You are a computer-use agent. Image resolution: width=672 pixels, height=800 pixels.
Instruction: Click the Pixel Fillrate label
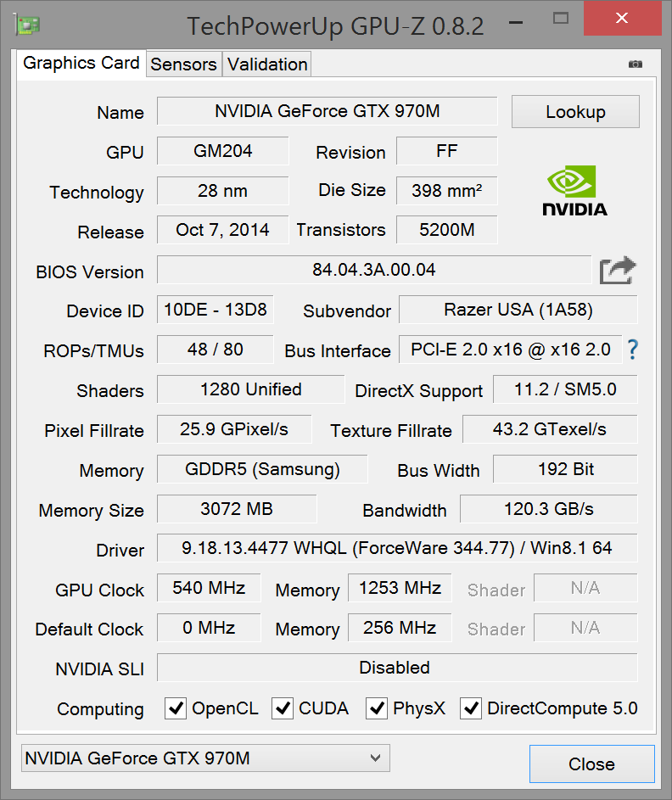click(x=94, y=431)
